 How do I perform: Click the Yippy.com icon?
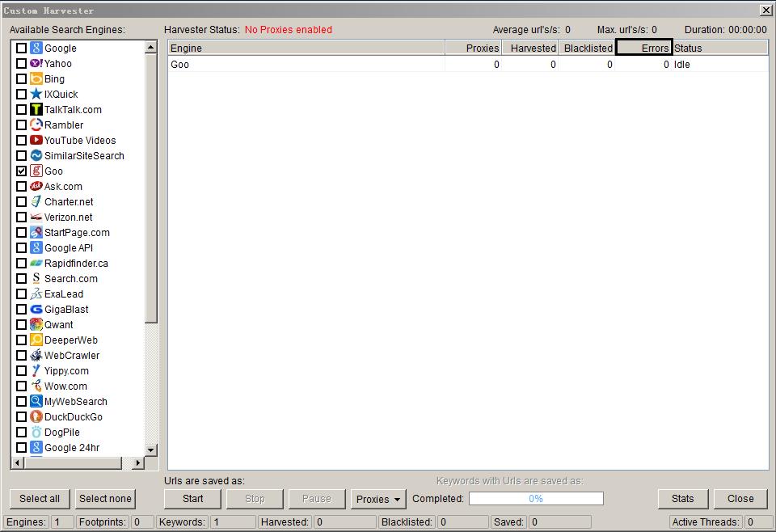point(36,370)
